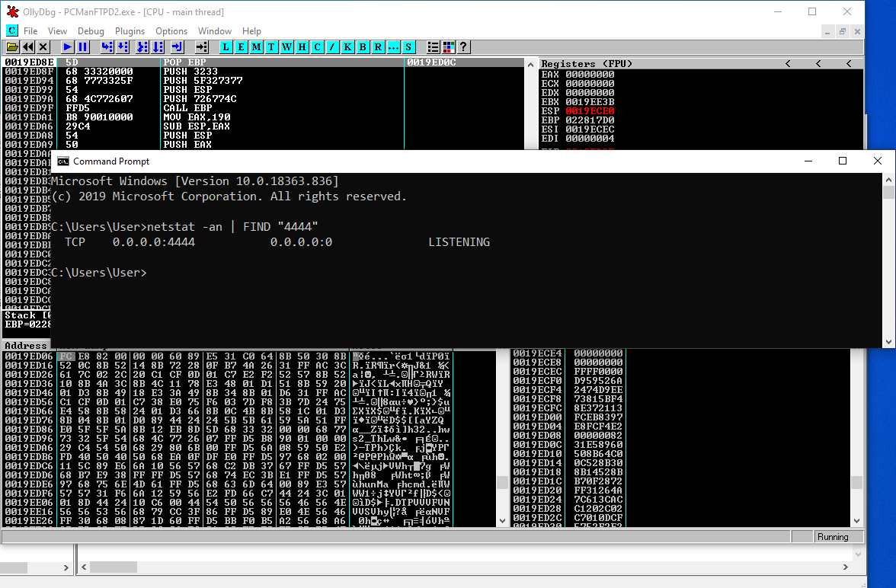Open the View menu

click(x=57, y=31)
